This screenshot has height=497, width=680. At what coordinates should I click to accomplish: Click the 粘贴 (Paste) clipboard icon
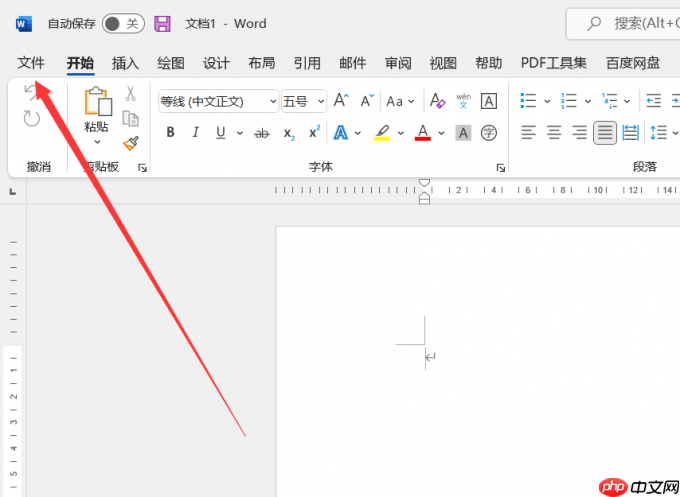[x=98, y=101]
